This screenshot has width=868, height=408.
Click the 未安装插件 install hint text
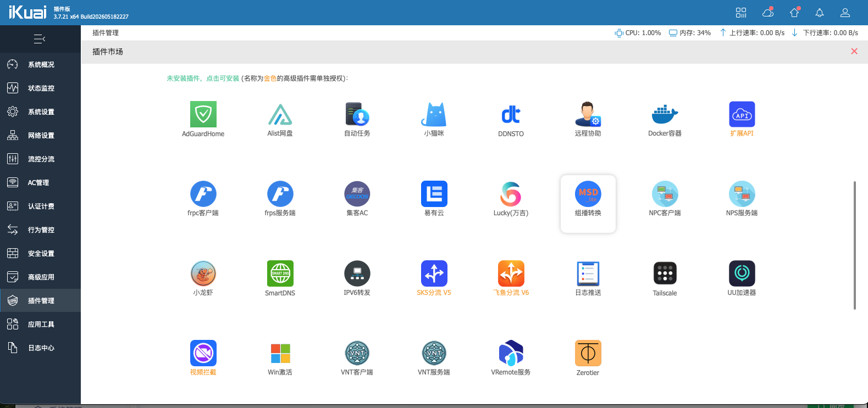tap(203, 79)
